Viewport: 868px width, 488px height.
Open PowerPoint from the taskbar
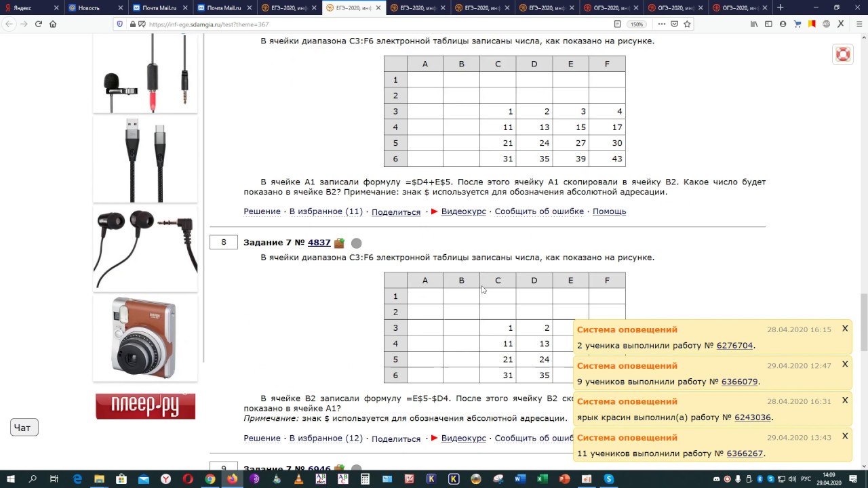click(564, 479)
